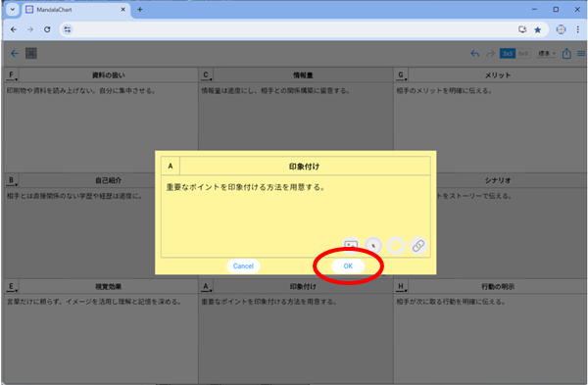
Task: Add a hyperlink using the chain icon
Action: [x=418, y=246]
